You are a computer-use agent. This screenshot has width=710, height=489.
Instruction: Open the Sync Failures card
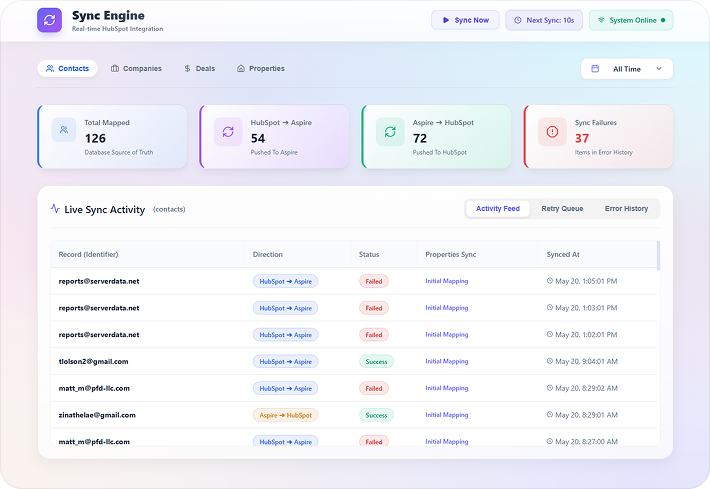pos(599,137)
